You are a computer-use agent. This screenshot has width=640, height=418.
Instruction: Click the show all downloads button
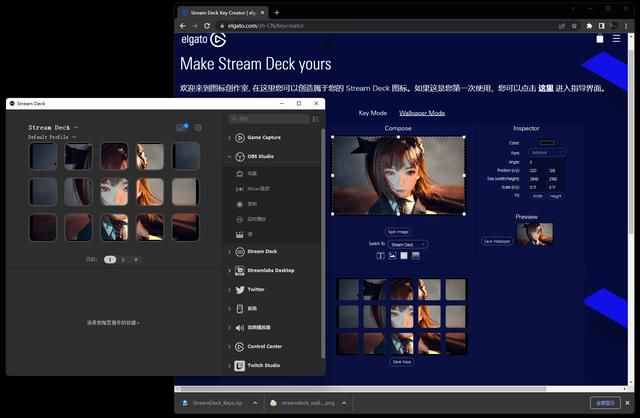pos(605,403)
